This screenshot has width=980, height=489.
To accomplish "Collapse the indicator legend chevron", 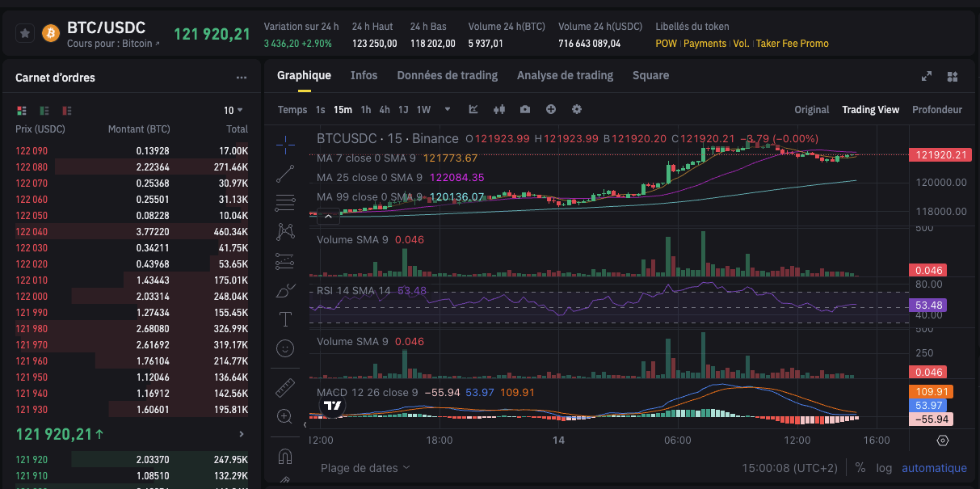I will tap(328, 216).
